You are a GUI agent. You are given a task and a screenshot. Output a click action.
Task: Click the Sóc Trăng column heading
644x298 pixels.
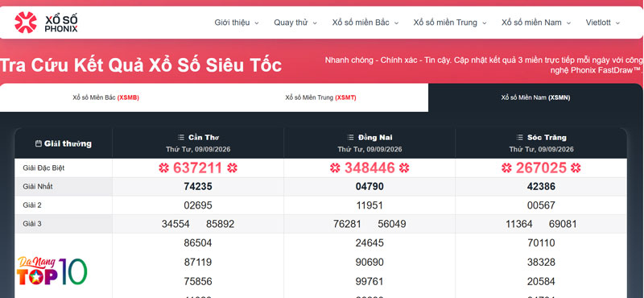pos(547,137)
